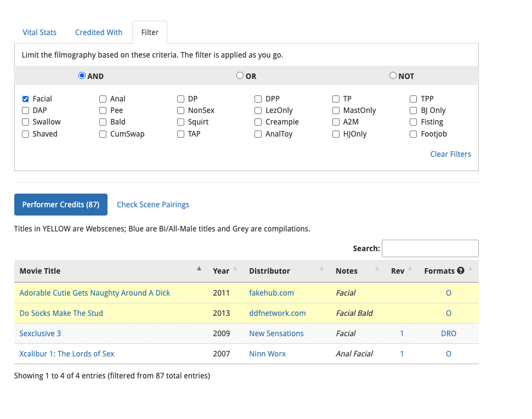Tick the Shaved checkbox
This screenshot has height=419, width=532.
tap(25, 134)
